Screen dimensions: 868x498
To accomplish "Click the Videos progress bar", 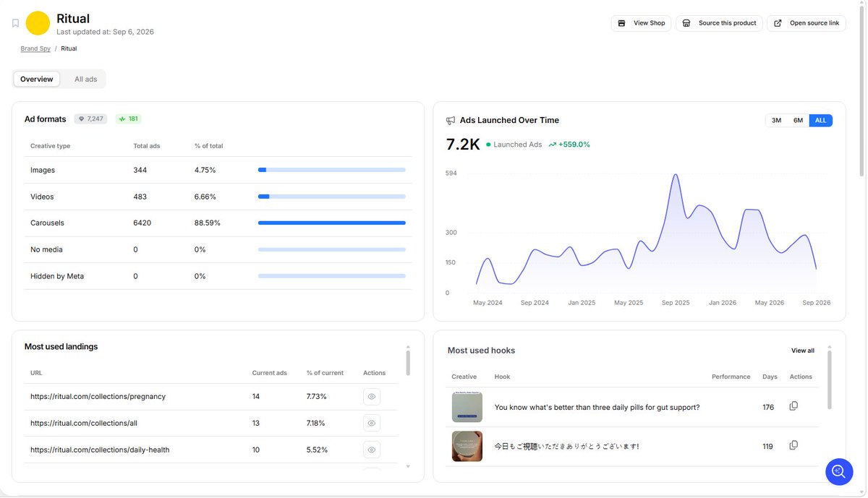I will tap(332, 197).
